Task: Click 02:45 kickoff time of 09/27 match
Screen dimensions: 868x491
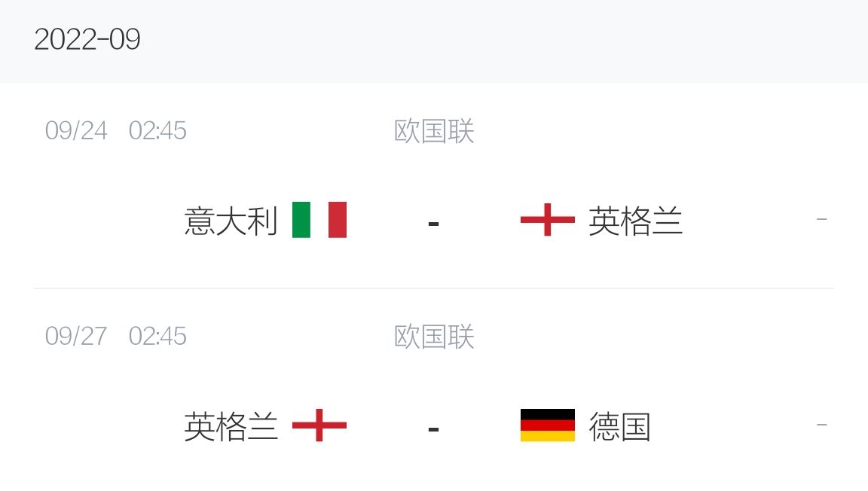Action: click(157, 337)
